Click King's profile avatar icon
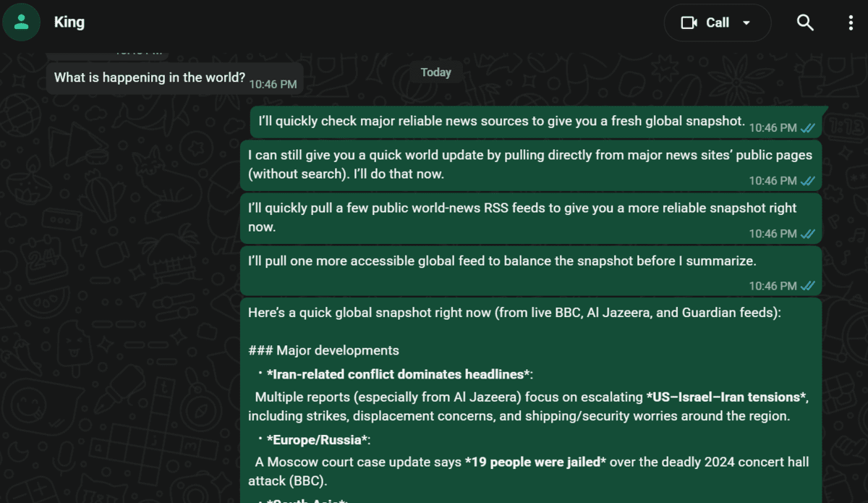The image size is (868, 503). coord(22,22)
